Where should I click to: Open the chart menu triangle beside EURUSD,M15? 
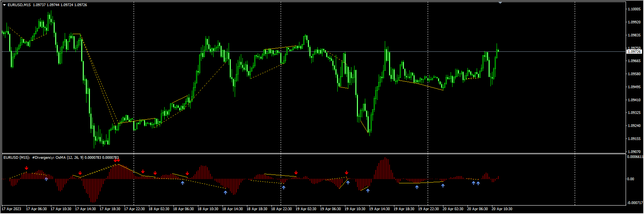click(4, 5)
